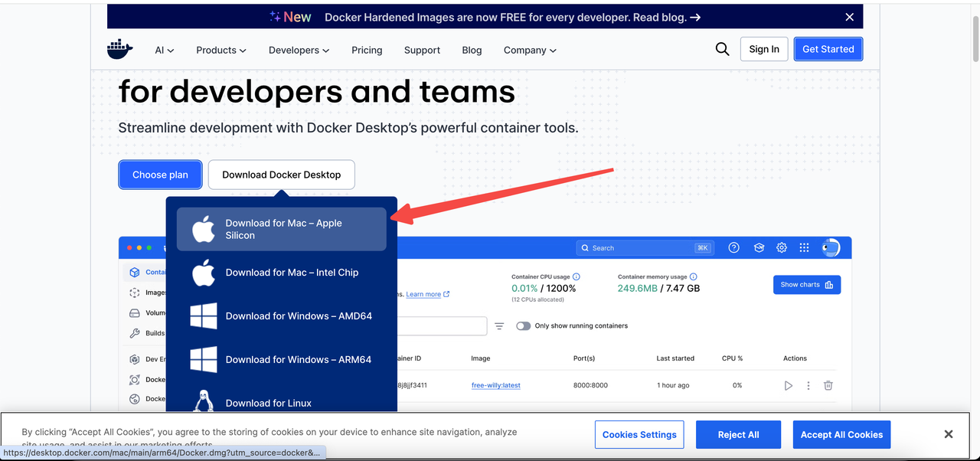This screenshot has width=980, height=461.
Task: Click the Choose plan button
Action: 160,175
